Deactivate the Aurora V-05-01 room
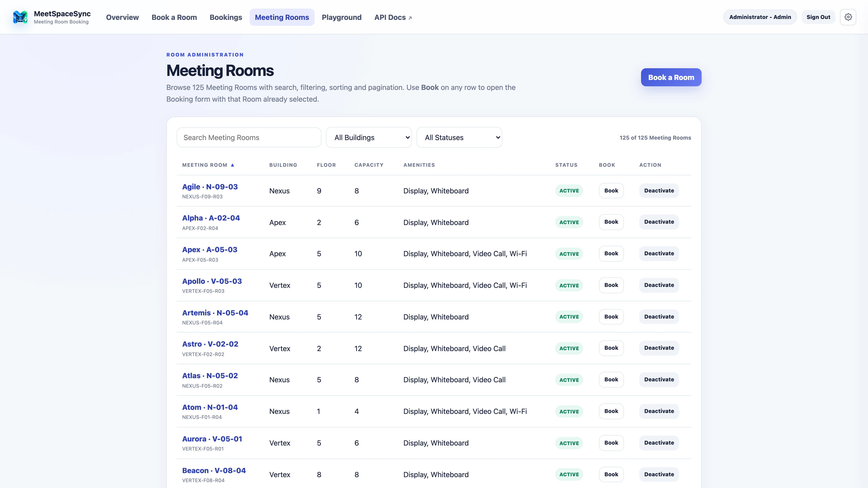Screen dimensions: 868x488 tap(659, 443)
